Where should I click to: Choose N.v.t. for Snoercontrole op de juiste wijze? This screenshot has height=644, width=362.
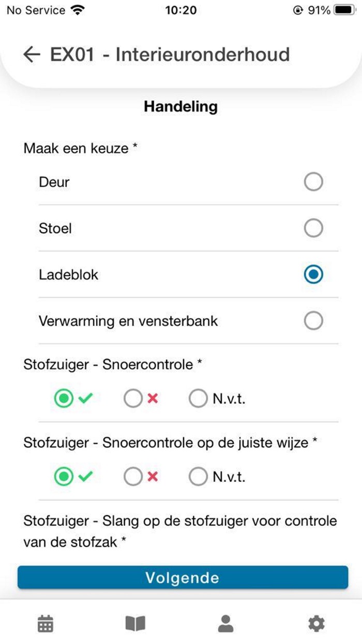(198, 476)
